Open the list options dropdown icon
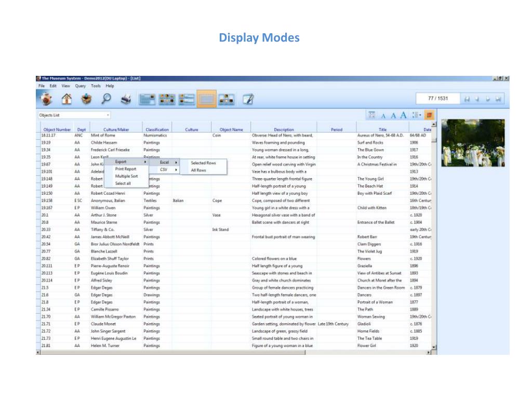 (417, 115)
